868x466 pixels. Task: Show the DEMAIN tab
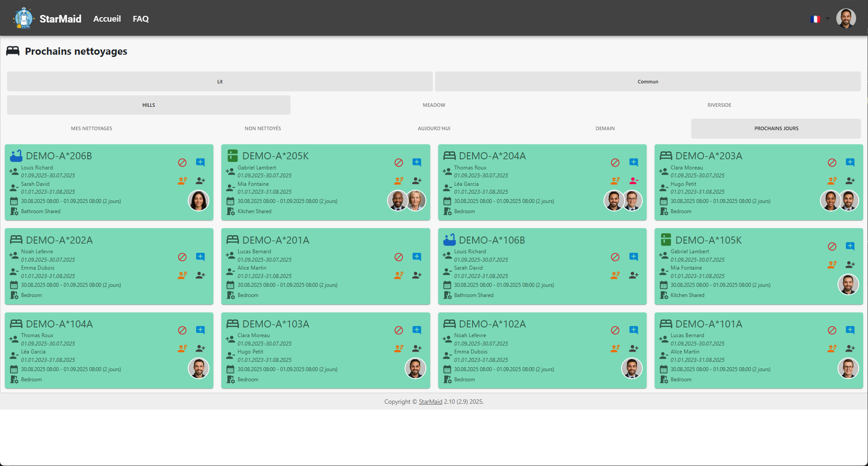click(605, 128)
